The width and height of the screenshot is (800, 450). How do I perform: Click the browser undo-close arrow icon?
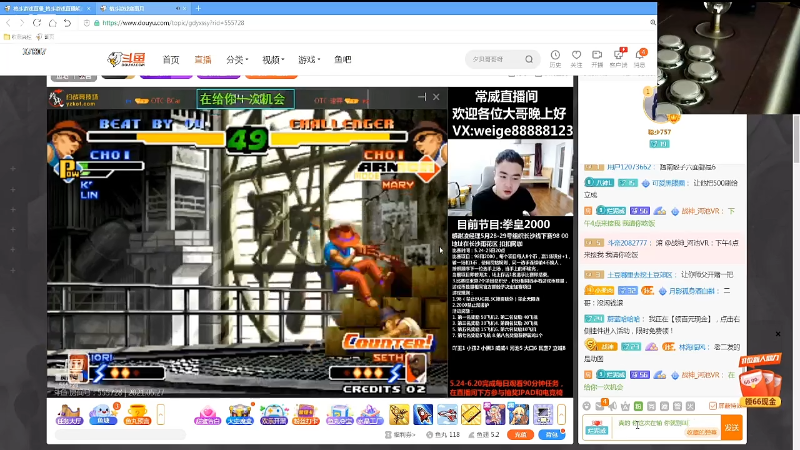tap(67, 23)
